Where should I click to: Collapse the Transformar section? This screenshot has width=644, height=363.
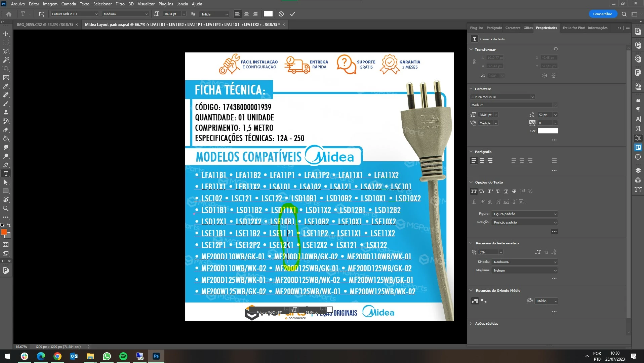tap(471, 49)
